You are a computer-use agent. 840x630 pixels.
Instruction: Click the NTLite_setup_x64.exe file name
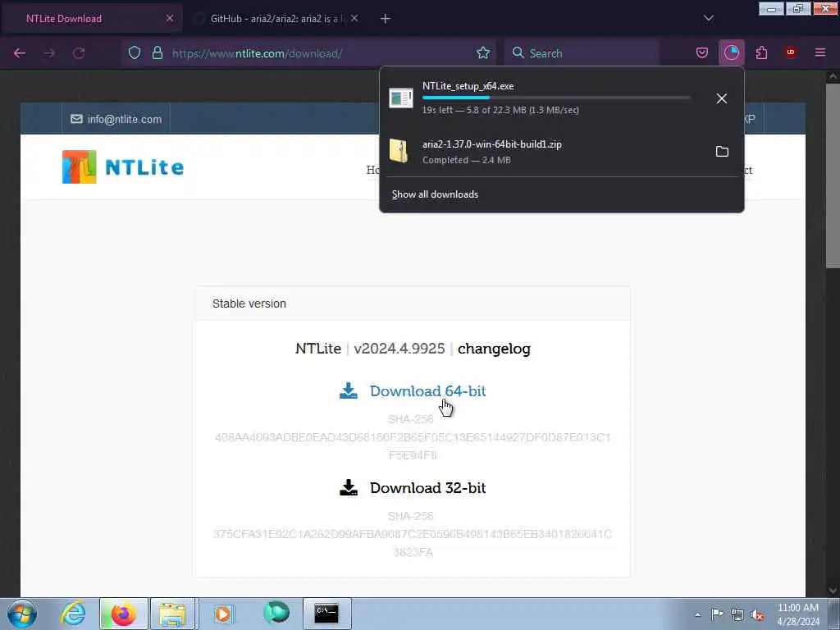coord(468,86)
